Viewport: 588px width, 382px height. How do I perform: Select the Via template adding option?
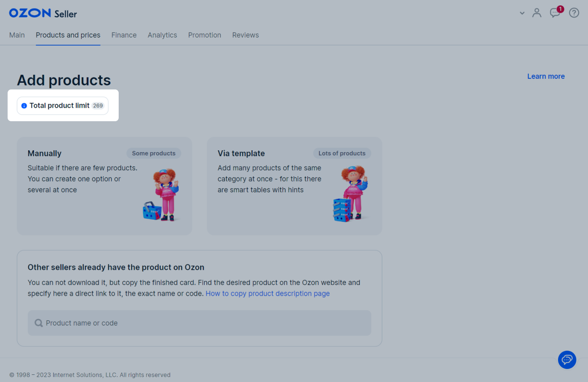click(x=294, y=186)
